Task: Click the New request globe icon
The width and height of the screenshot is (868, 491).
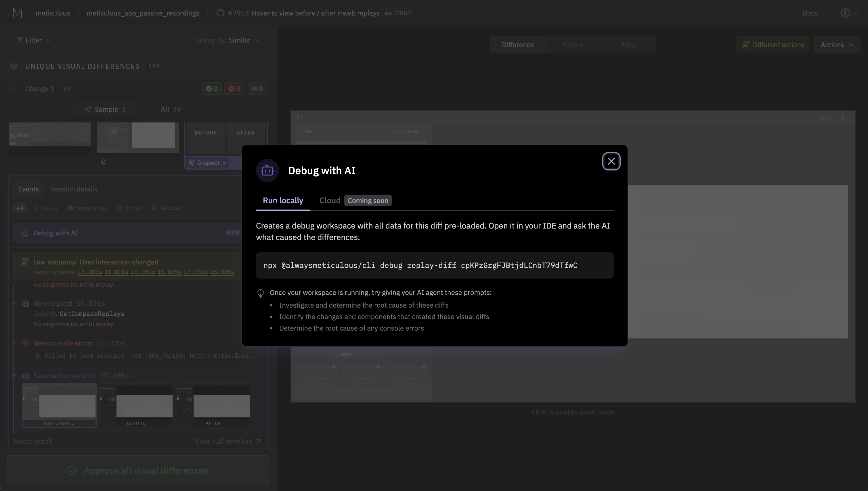Action: (26, 304)
